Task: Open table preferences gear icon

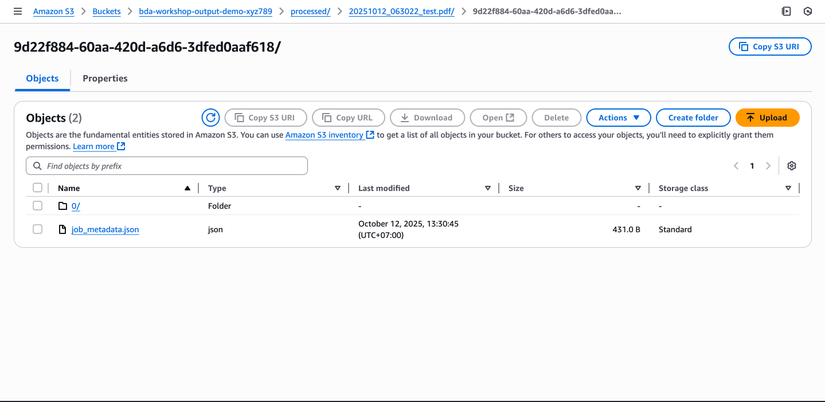Action: tap(791, 166)
